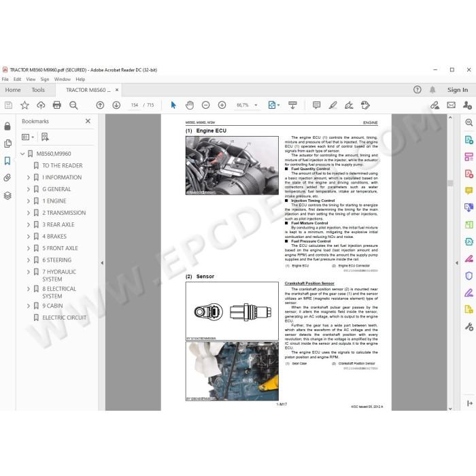Open the File menu

point(5,80)
